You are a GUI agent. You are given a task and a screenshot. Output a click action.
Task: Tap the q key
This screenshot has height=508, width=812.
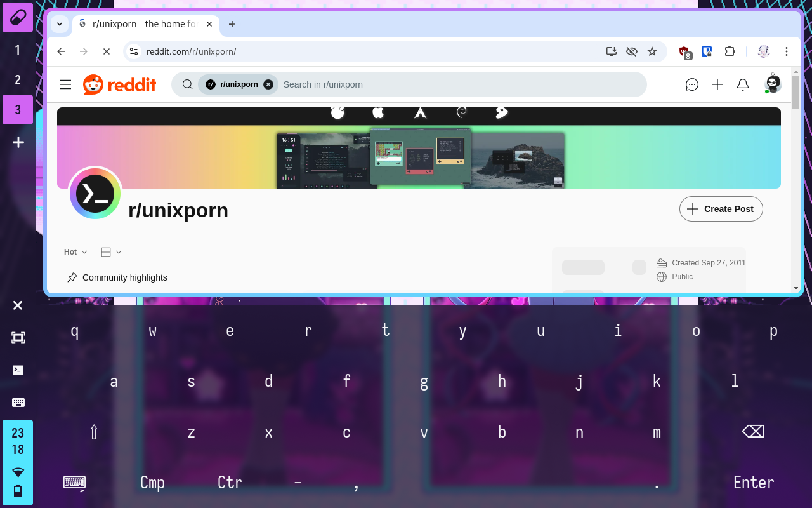pos(75,331)
